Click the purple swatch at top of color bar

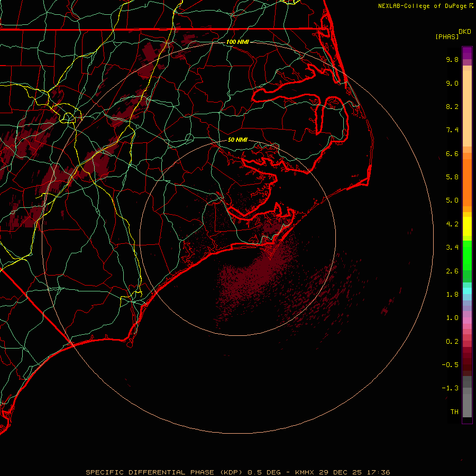pos(467,53)
